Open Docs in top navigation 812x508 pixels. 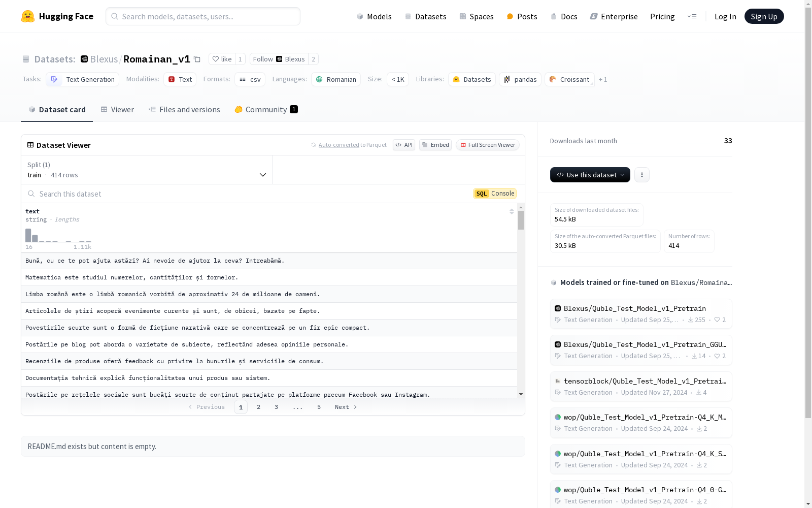(x=564, y=16)
